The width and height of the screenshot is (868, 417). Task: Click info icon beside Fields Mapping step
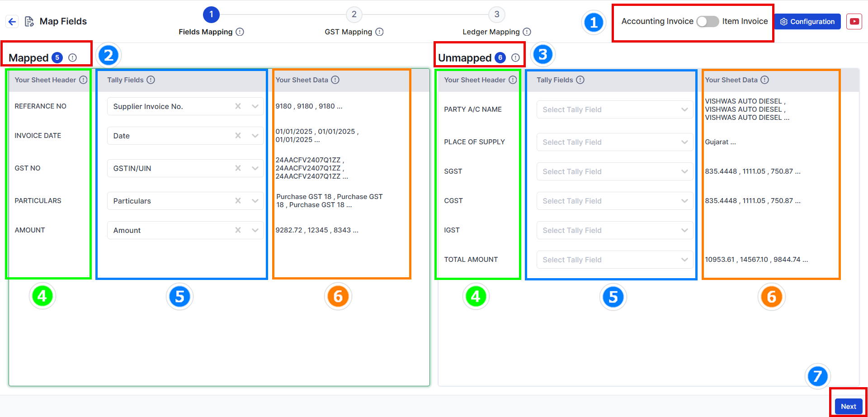(x=240, y=32)
